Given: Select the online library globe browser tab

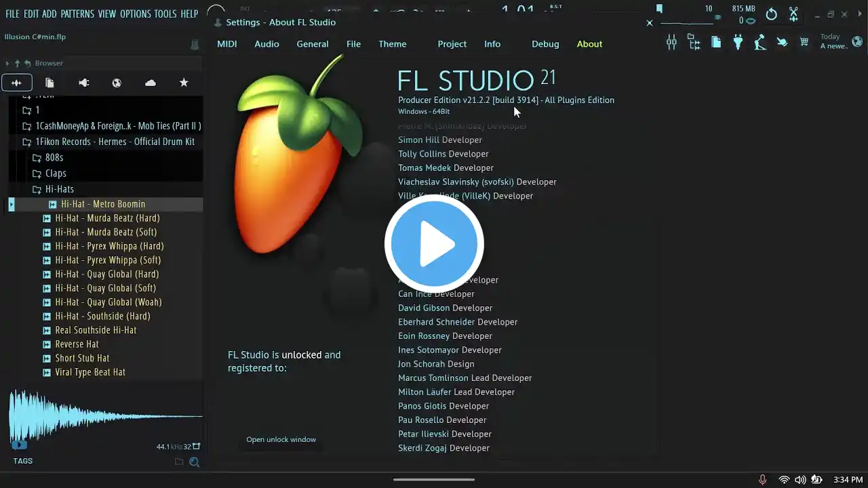Looking at the screenshot, I should point(117,83).
